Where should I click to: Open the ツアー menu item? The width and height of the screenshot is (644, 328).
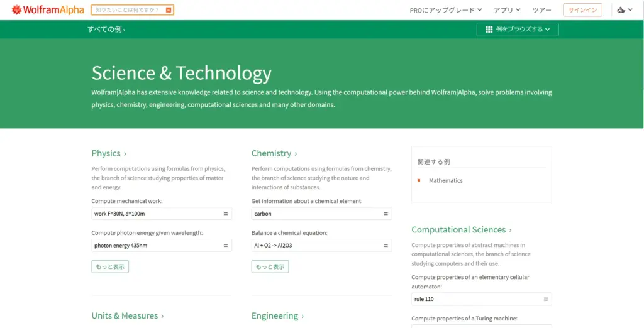(x=541, y=10)
